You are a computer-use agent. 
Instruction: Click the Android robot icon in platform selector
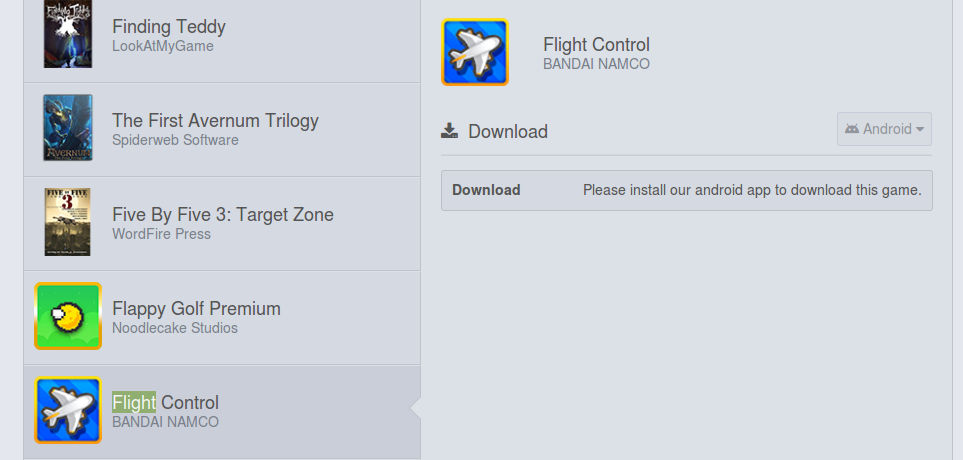tap(852, 129)
